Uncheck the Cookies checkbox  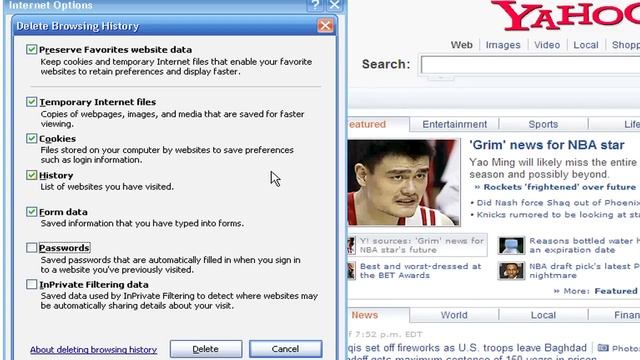point(31,138)
